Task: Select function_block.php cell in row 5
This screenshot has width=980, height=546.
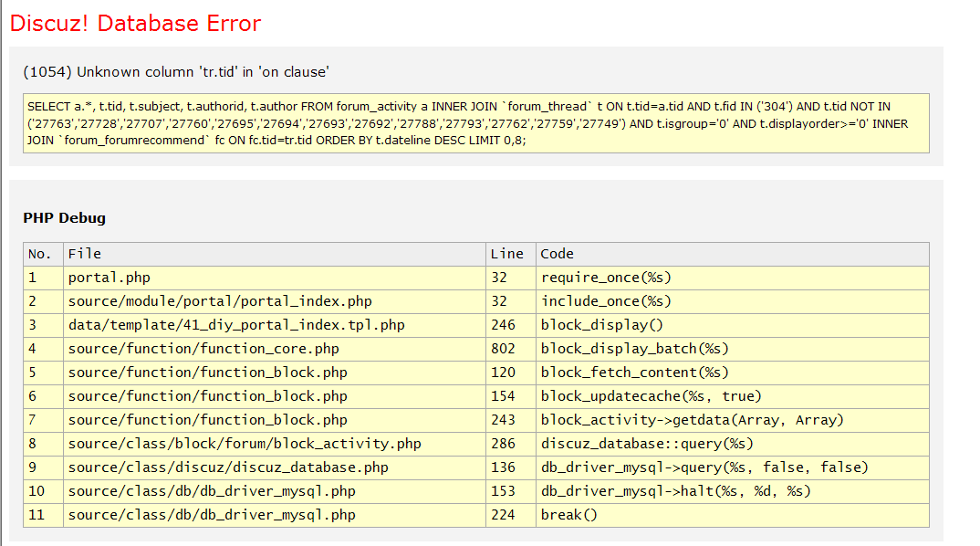Action: point(275,373)
